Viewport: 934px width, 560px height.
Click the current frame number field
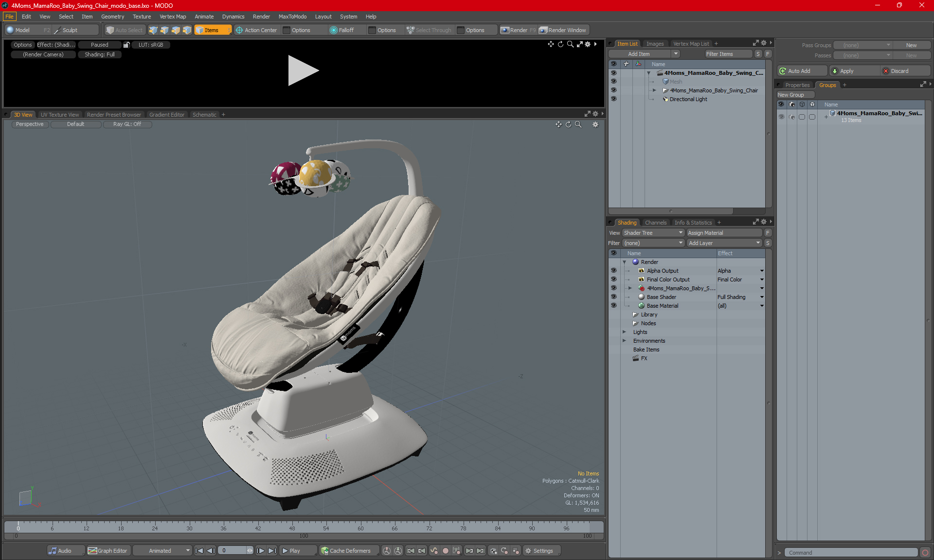(x=233, y=551)
